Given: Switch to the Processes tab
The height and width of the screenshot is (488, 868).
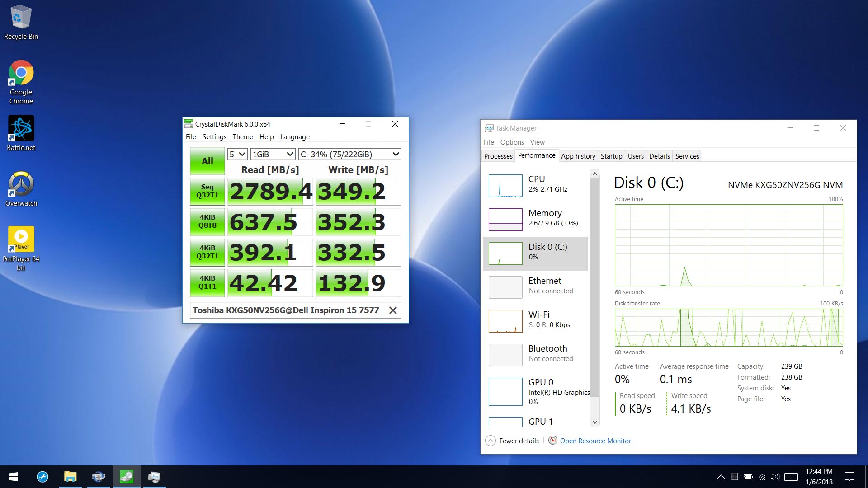Looking at the screenshot, I should (x=498, y=156).
